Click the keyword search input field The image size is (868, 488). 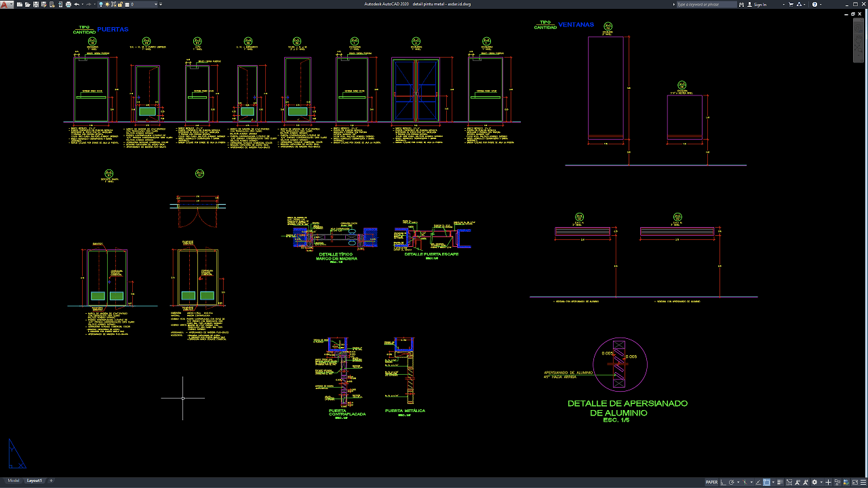(x=707, y=4)
